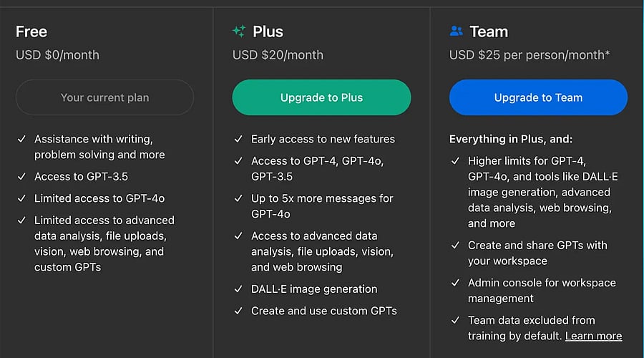Image resolution: width=644 pixels, height=358 pixels.
Task: Open the Learn more link
Action: tap(593, 336)
